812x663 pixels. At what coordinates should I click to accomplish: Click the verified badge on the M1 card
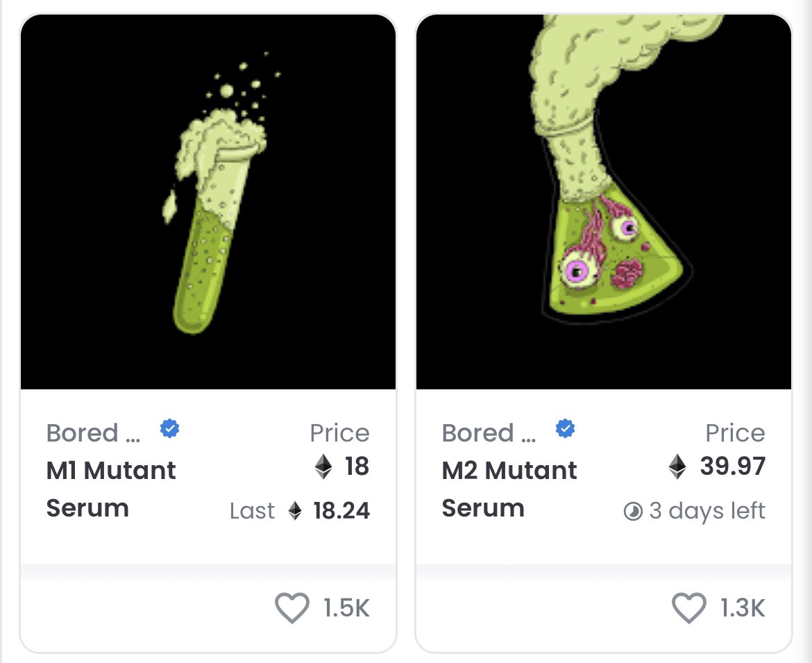tap(169, 429)
